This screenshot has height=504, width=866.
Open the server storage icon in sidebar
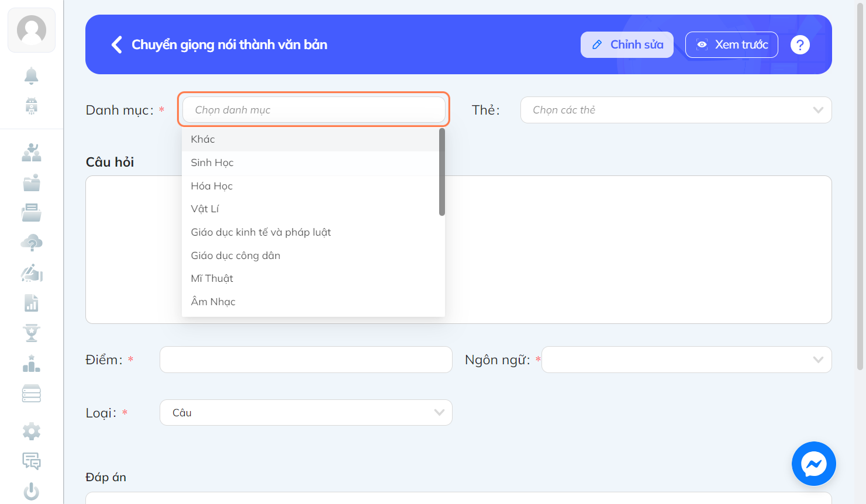(x=32, y=393)
